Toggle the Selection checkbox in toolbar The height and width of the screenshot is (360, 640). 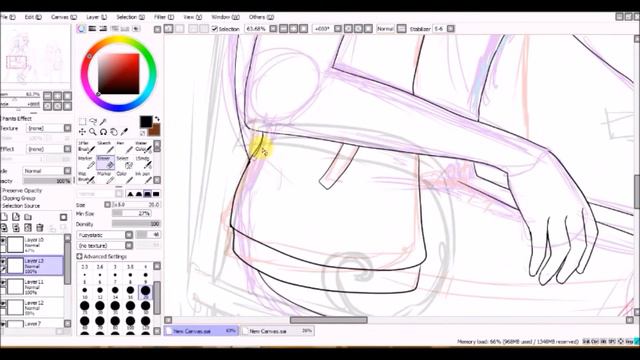pos(215,29)
